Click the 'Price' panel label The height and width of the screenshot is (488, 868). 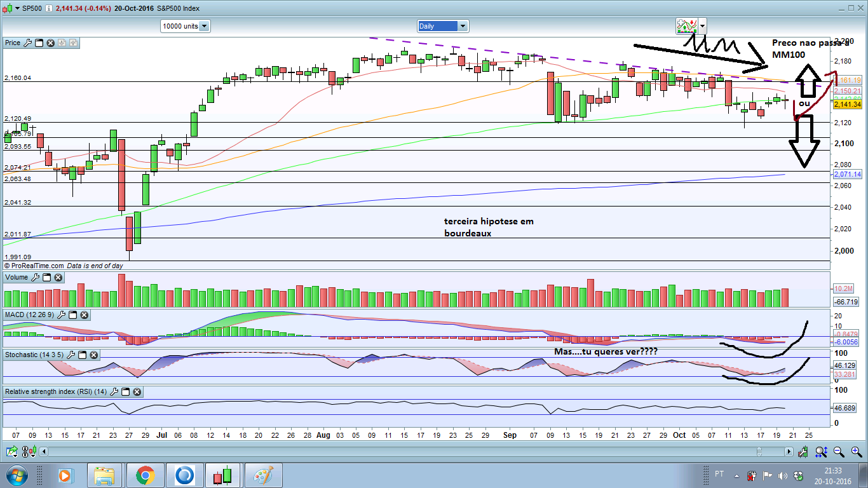point(13,43)
